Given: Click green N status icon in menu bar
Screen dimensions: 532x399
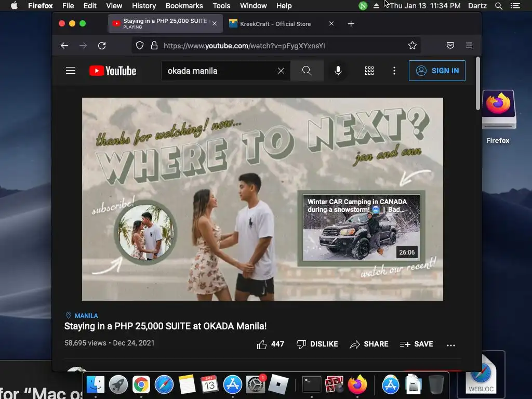Looking at the screenshot, I should [363, 6].
